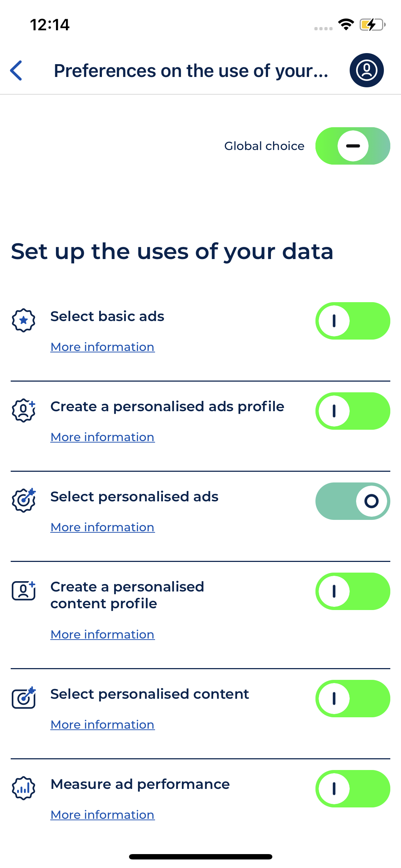Turn off Create a personalised ads profile
Screen dimensions: 401x868
point(353,411)
